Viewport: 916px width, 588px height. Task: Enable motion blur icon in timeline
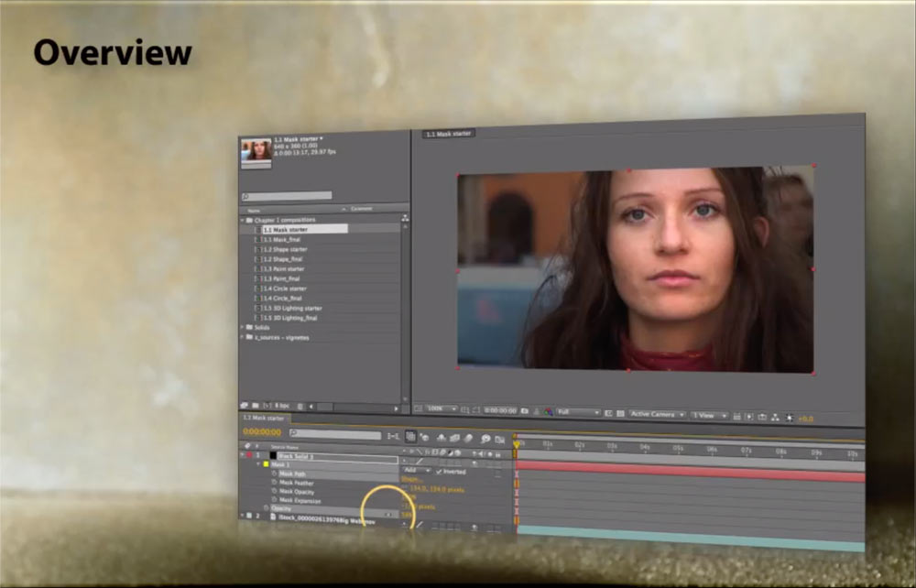pos(468,439)
